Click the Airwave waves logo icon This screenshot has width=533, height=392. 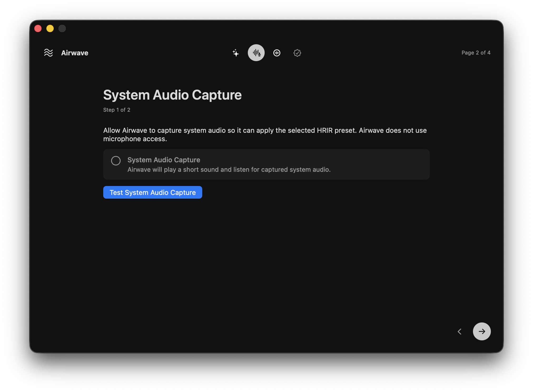click(x=48, y=53)
